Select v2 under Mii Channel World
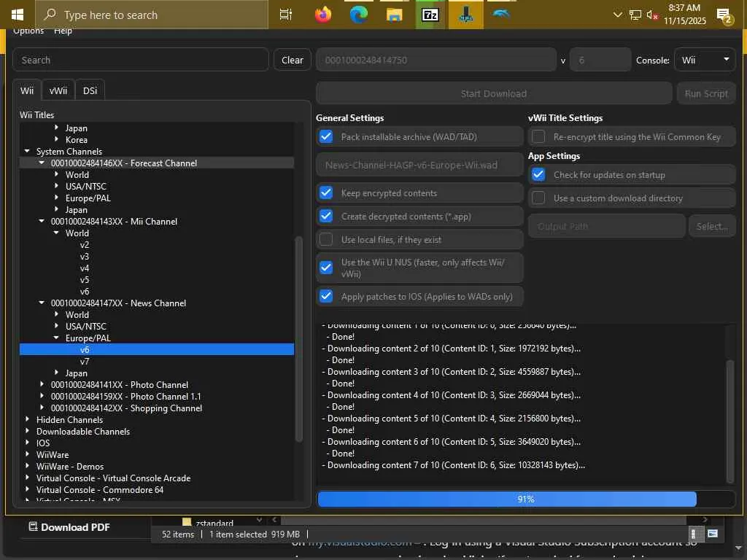Screen dimensions: 747x560 tap(85, 245)
